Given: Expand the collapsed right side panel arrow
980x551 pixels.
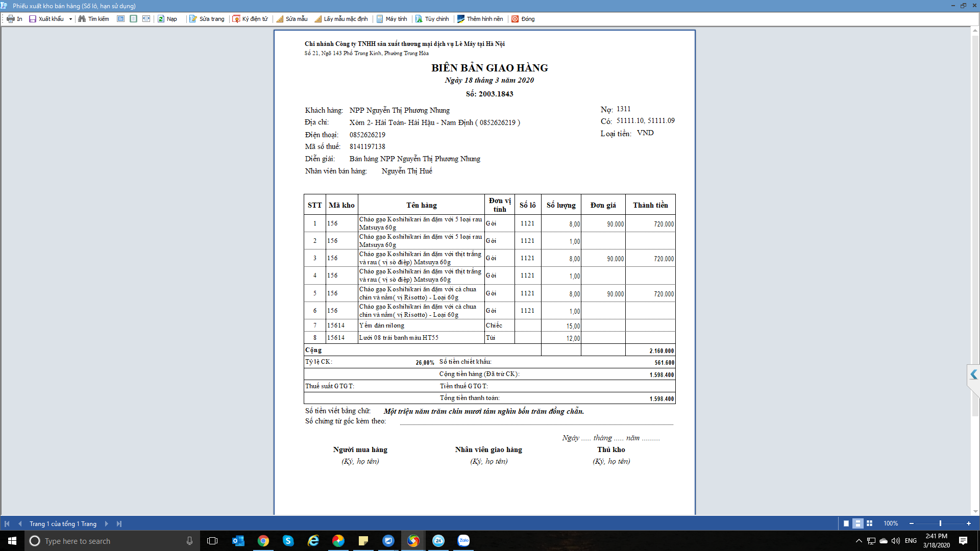Looking at the screenshot, I should point(973,375).
